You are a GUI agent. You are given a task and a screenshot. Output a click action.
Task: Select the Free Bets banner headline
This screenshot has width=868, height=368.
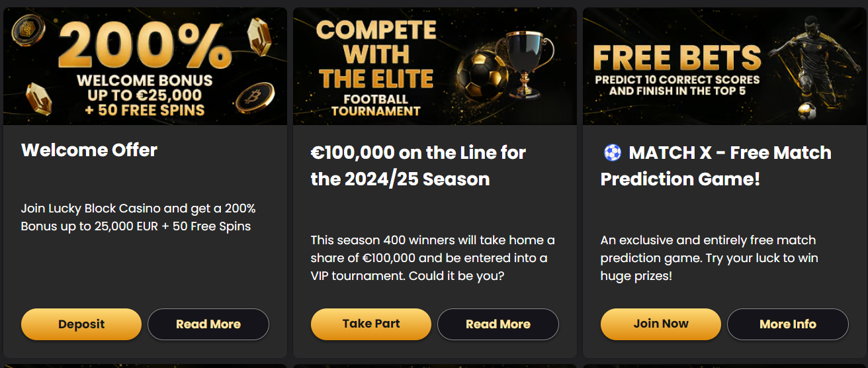coord(677,58)
